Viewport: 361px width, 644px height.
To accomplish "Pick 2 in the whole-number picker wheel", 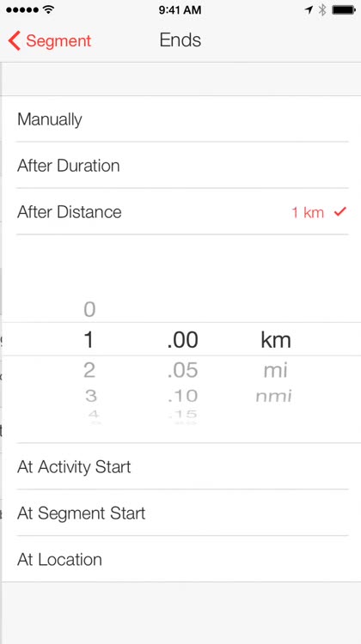I will [89, 370].
